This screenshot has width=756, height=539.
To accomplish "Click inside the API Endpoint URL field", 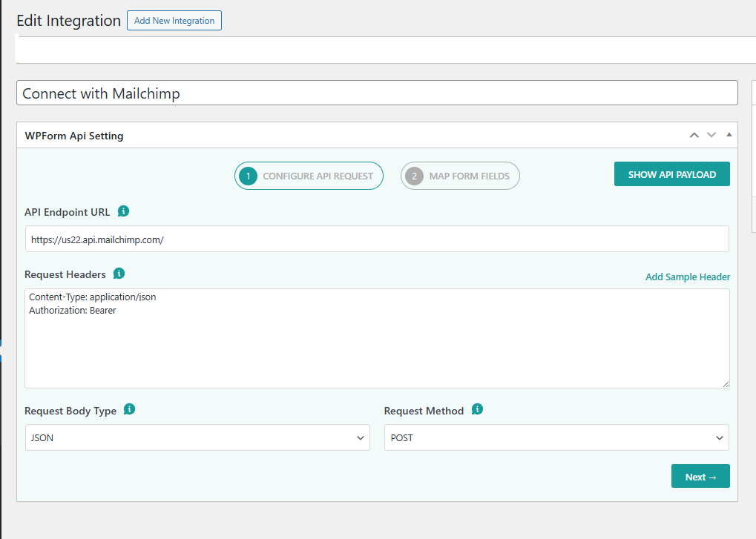I will coord(377,238).
